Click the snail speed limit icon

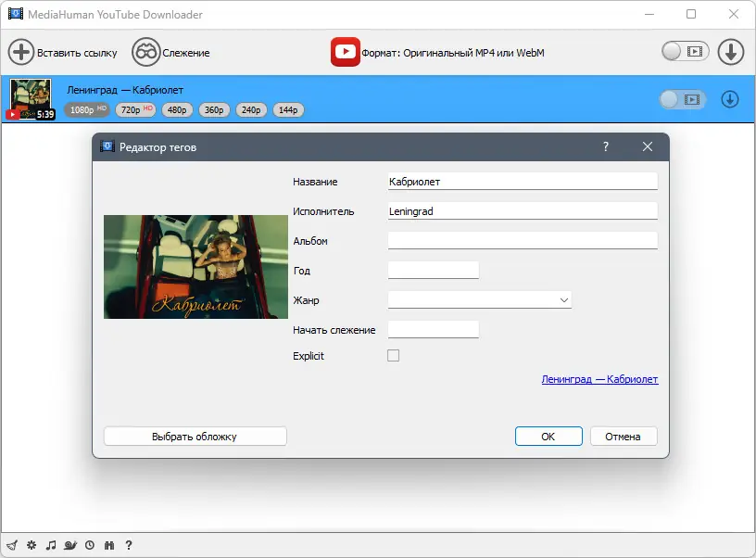point(70,545)
